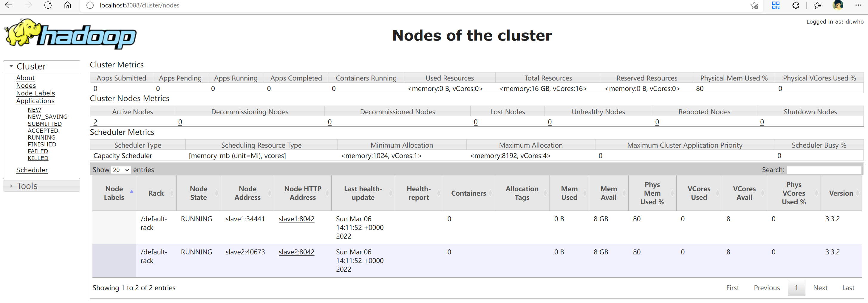View site information icon in address bar
This screenshot has height=303, width=868.
[x=90, y=5]
